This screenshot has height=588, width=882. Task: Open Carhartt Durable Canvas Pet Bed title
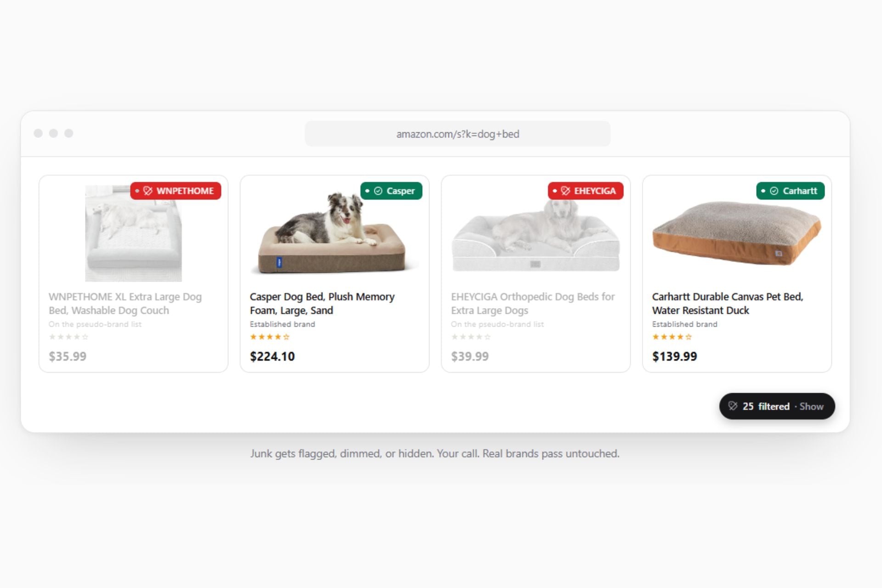click(x=728, y=303)
